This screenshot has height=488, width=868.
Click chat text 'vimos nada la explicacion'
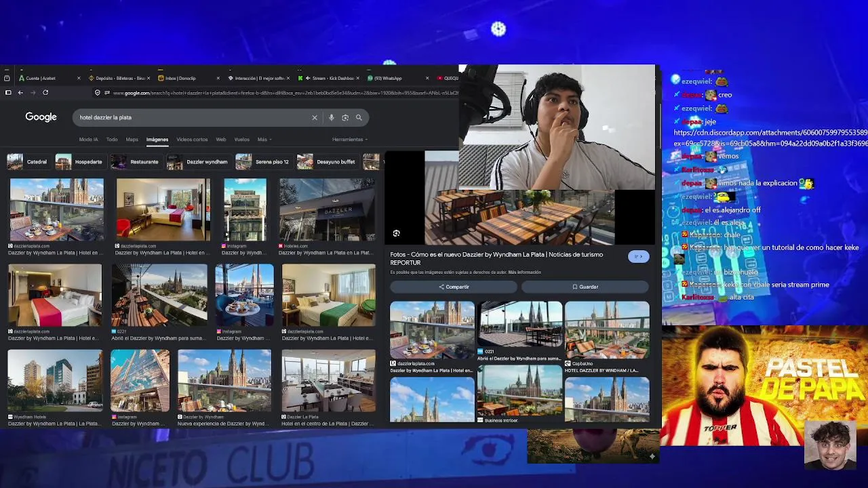click(757, 183)
